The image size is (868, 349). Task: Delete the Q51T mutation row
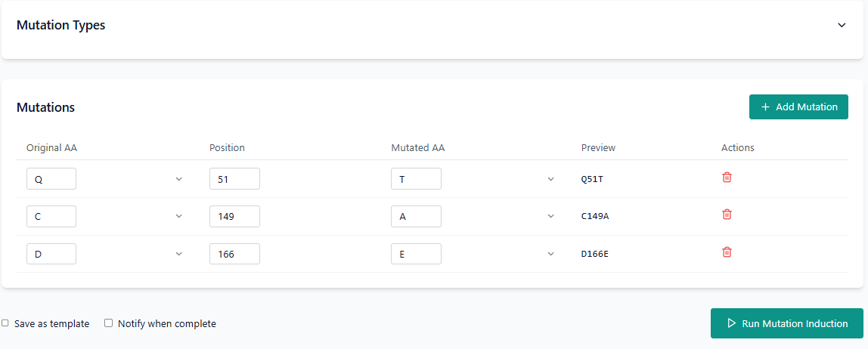point(727,178)
